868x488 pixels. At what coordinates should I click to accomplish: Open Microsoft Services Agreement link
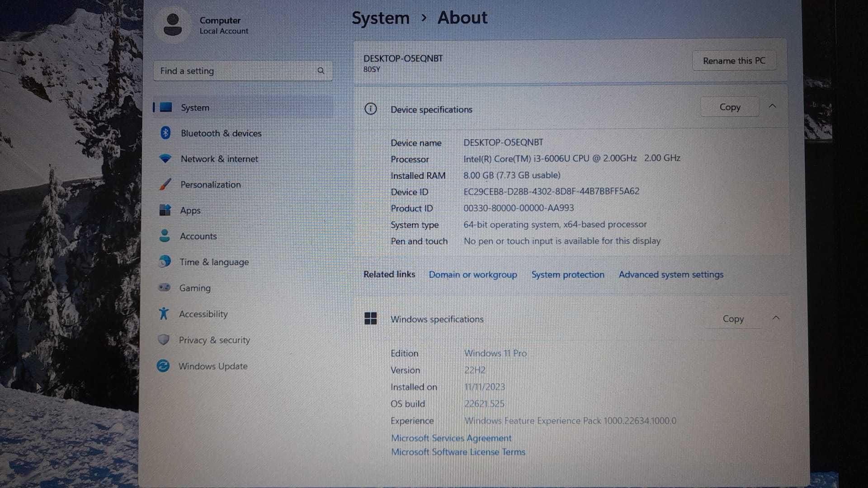click(x=451, y=438)
